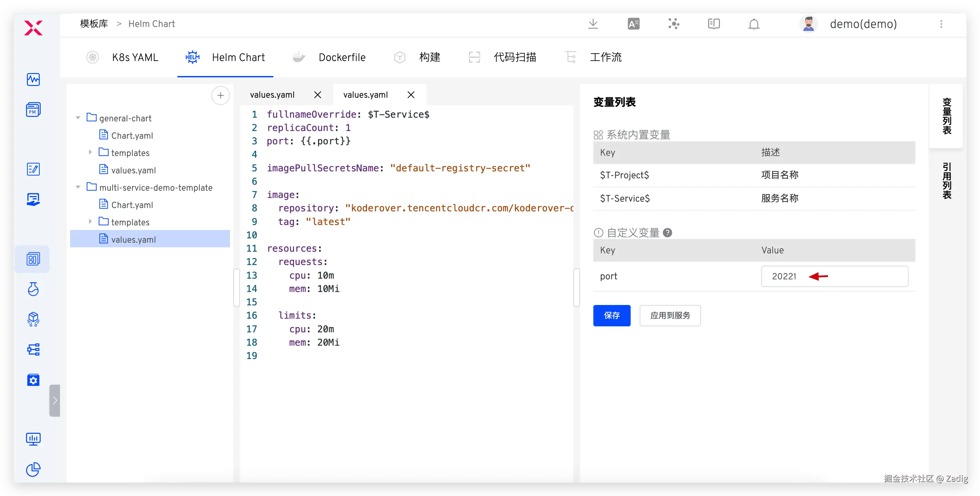Click the 应用到服务 button
The width and height of the screenshot is (980, 496).
coord(670,315)
